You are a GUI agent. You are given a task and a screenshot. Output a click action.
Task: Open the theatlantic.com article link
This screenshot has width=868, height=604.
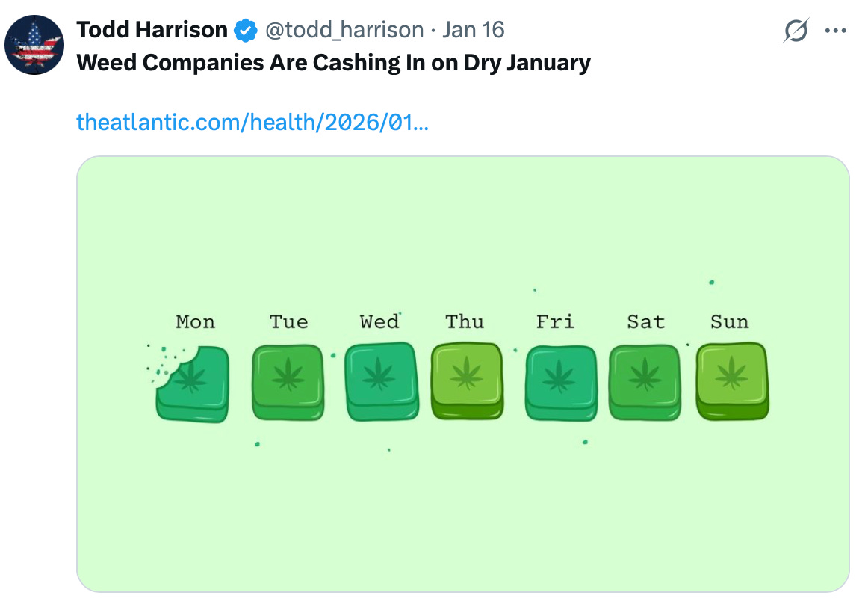pyautogui.click(x=253, y=121)
